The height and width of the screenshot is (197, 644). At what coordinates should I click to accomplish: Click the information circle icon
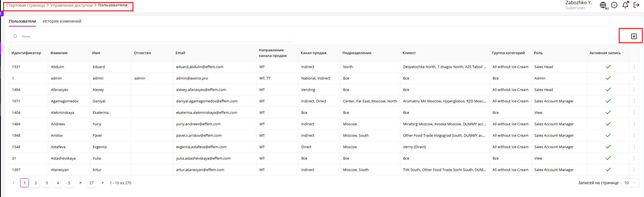(x=614, y=5)
